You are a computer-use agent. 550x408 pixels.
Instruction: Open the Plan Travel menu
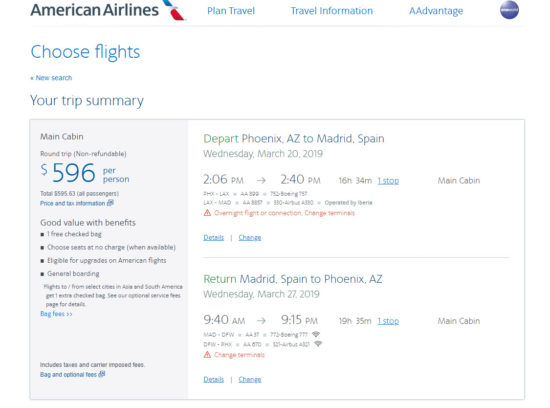tap(231, 11)
